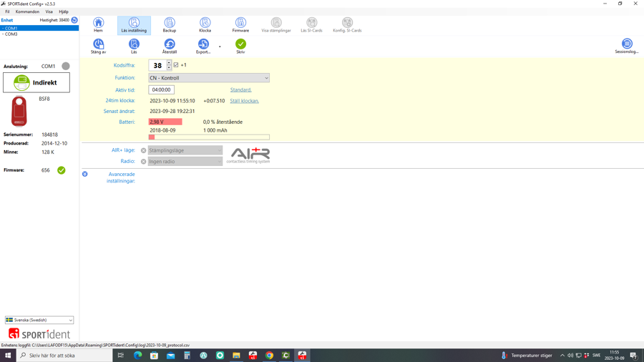Open Task View on the taskbar
The image size is (644, 362).
121,356
